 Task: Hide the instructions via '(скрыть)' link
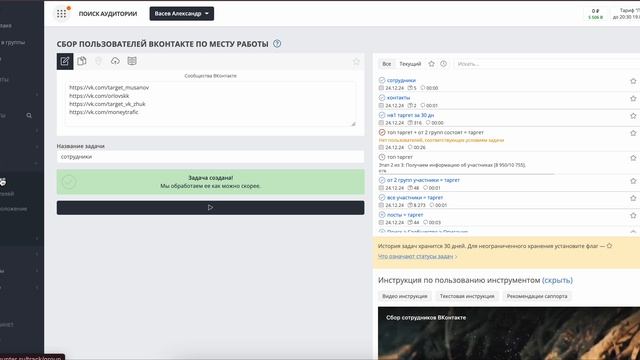[557, 280]
